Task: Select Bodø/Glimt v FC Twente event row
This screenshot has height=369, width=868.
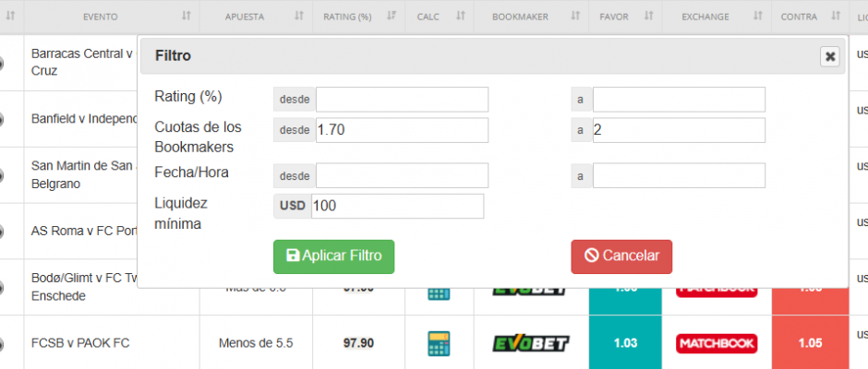Action: pyautogui.click(x=84, y=287)
